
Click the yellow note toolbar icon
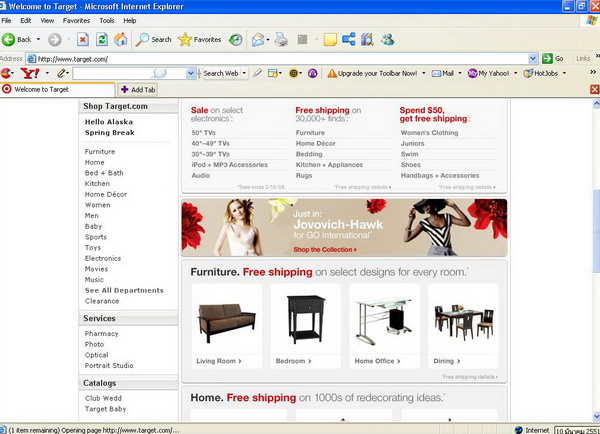(330, 39)
